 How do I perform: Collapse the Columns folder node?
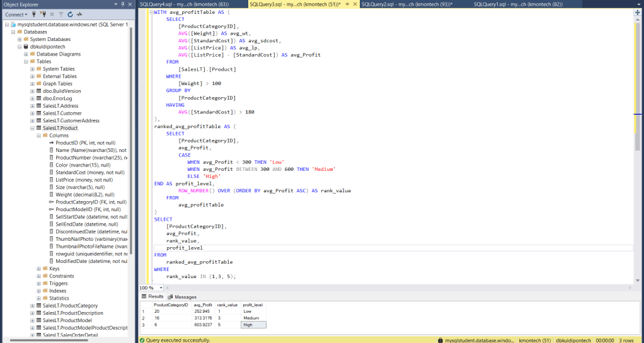click(38, 136)
